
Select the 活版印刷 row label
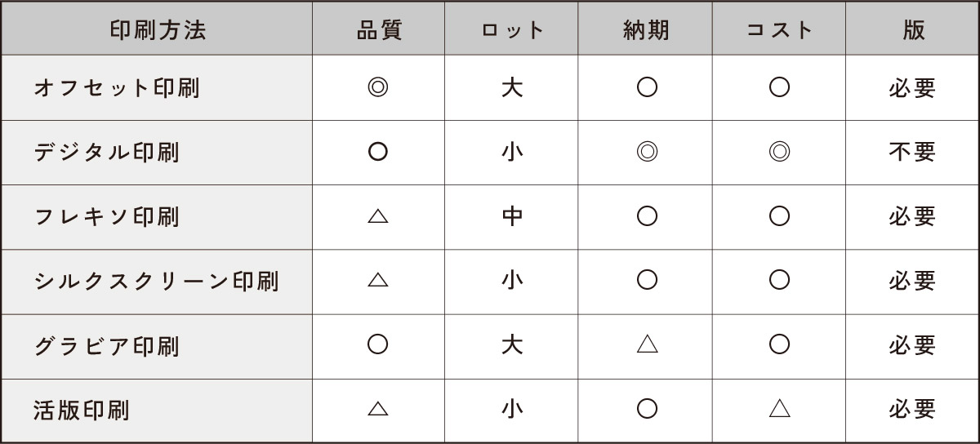[82, 410]
